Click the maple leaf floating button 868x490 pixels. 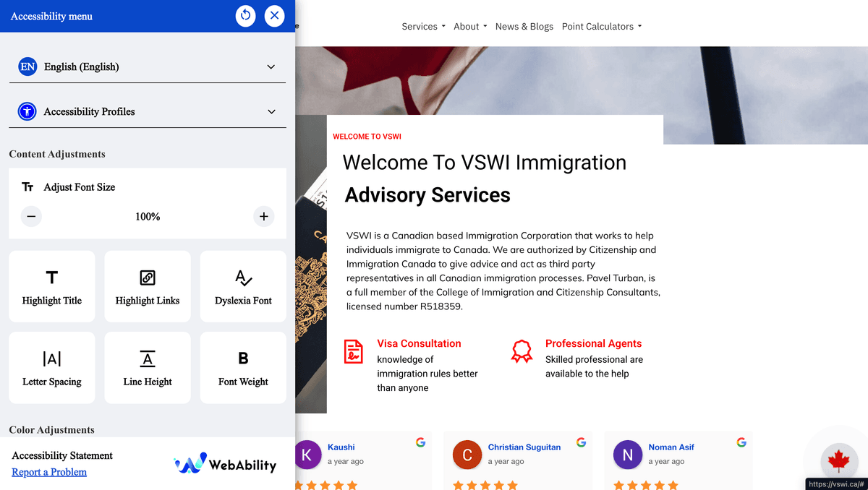[838, 460]
